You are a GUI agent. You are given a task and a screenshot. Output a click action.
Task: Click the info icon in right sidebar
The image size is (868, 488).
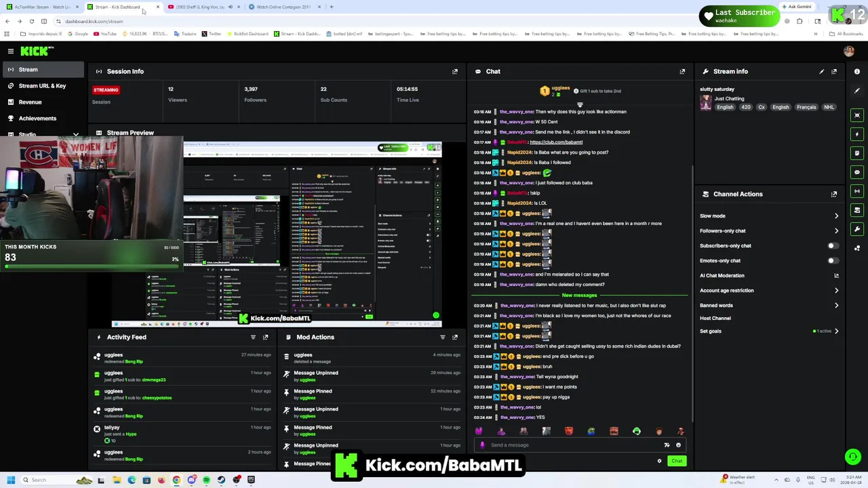[857, 71]
